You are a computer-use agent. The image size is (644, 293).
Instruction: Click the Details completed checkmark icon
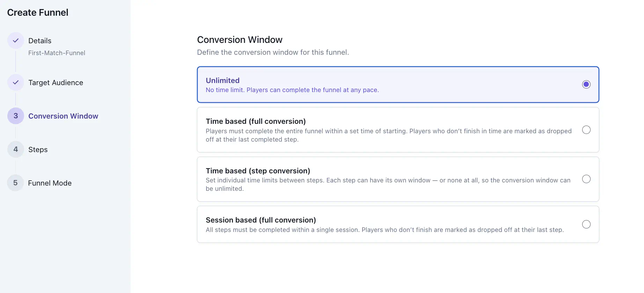pos(15,40)
